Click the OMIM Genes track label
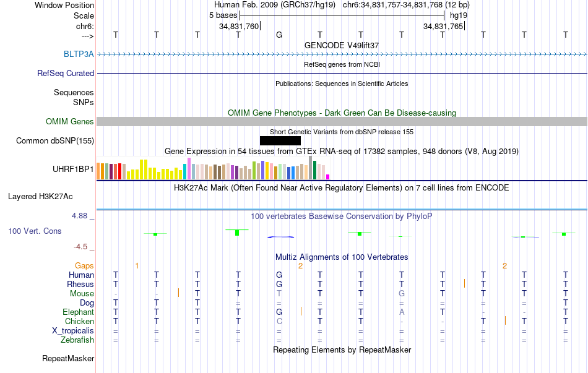 [70, 121]
